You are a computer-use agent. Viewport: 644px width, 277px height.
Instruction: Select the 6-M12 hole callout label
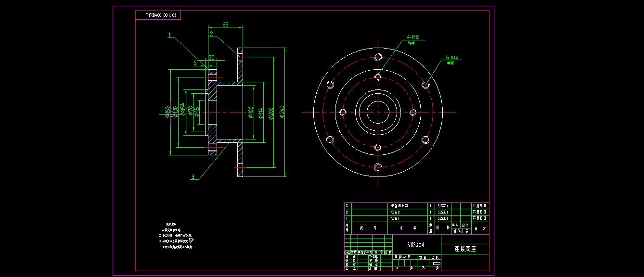click(453, 58)
